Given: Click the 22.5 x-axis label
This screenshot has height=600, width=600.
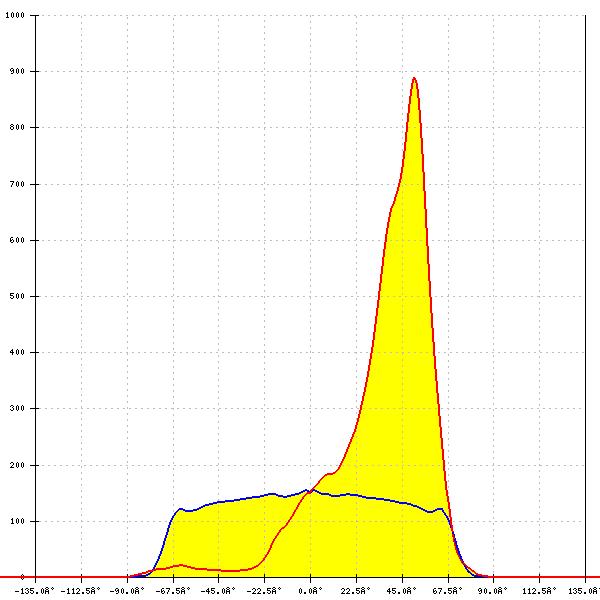Looking at the screenshot, I should [x=356, y=591].
